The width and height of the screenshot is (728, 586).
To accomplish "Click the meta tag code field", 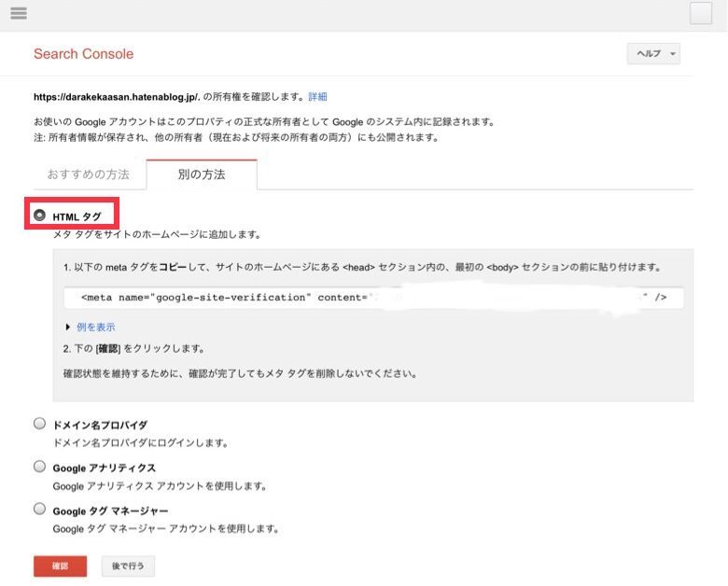I will (373, 298).
